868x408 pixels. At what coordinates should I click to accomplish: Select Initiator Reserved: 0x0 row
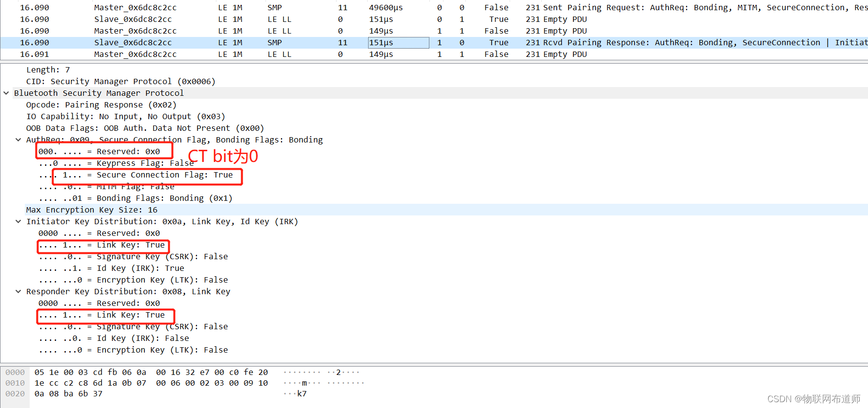click(99, 233)
